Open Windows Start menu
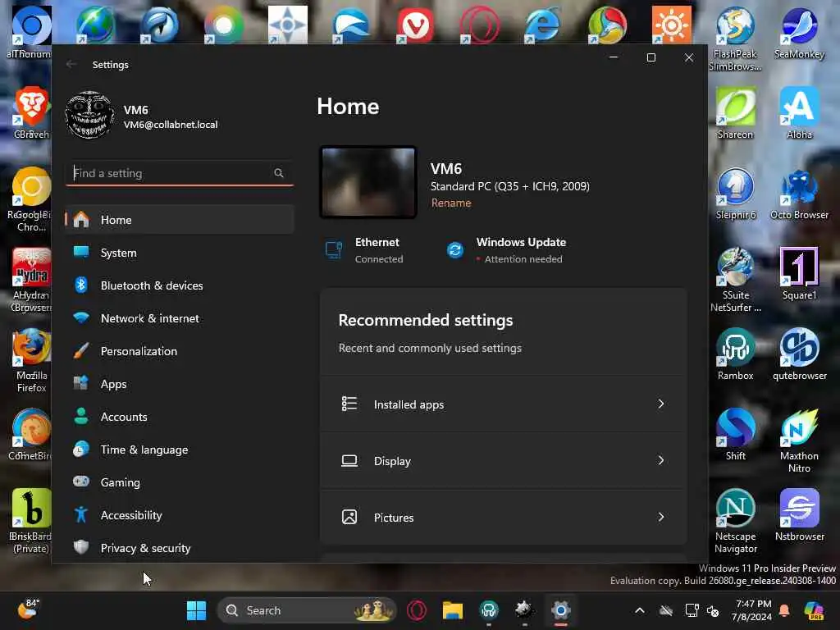 tap(196, 610)
